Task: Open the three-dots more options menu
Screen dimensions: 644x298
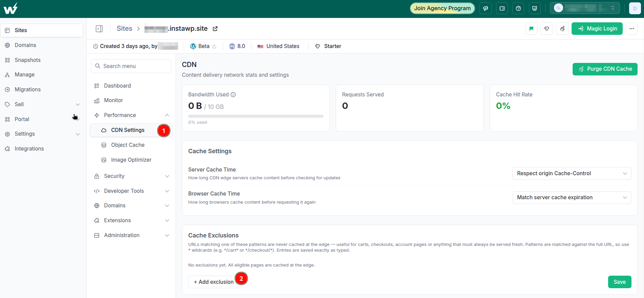Action: pyautogui.click(x=631, y=29)
